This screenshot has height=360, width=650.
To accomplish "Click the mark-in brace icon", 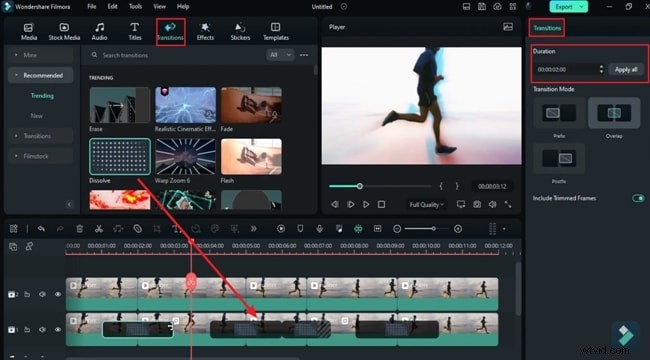I will 441,186.
